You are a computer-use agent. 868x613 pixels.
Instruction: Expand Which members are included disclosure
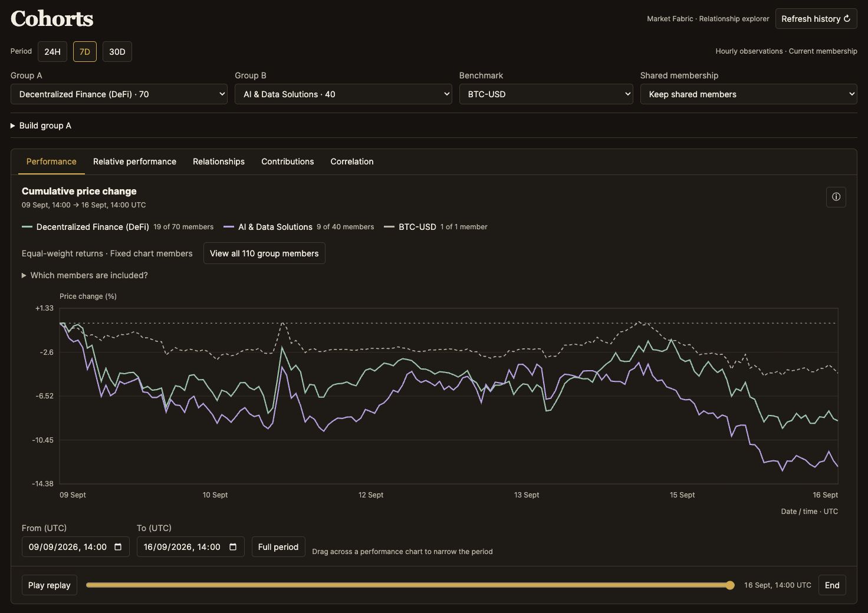coord(85,275)
